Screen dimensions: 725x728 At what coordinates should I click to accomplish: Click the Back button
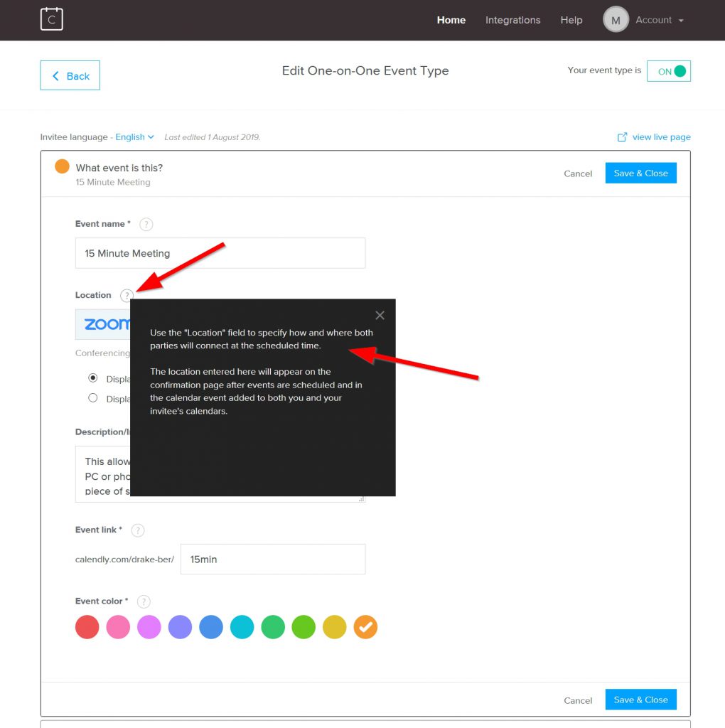pyautogui.click(x=70, y=76)
